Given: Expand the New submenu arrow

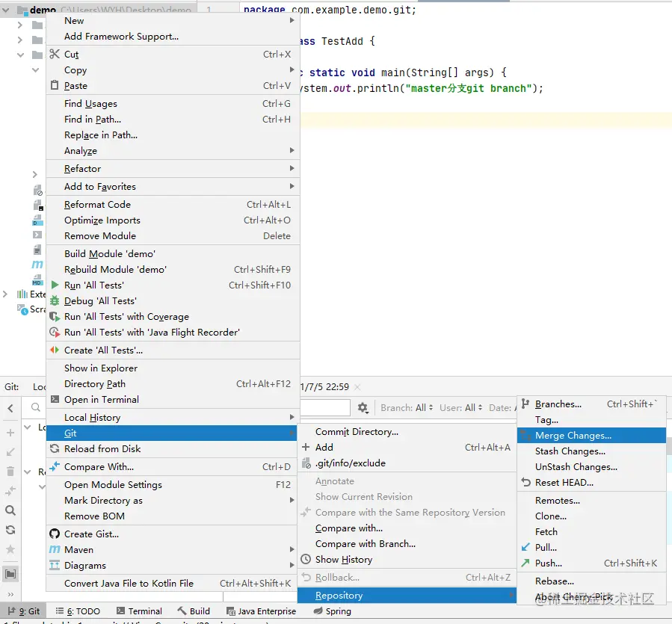Looking at the screenshot, I should coord(292,20).
